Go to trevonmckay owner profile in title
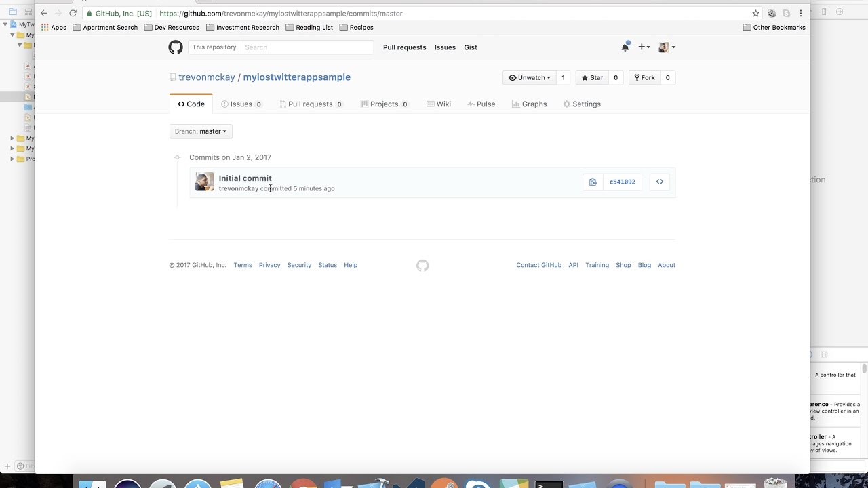The image size is (868, 488). pos(207,77)
